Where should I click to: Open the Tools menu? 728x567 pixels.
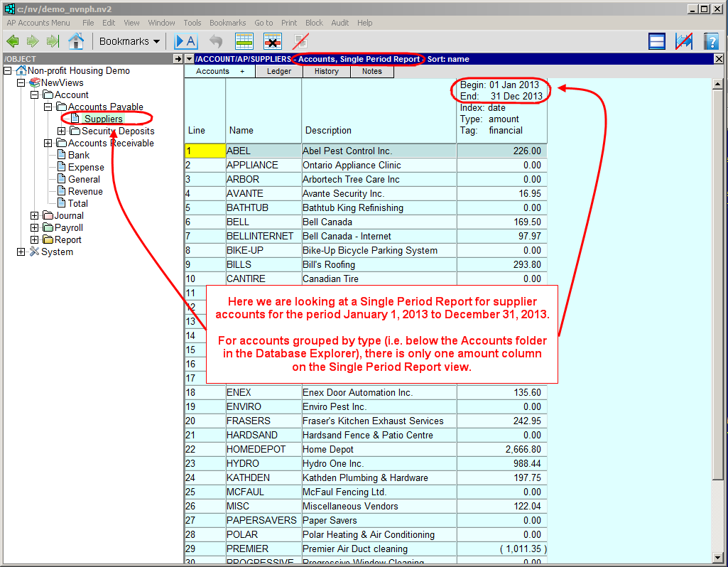(192, 23)
